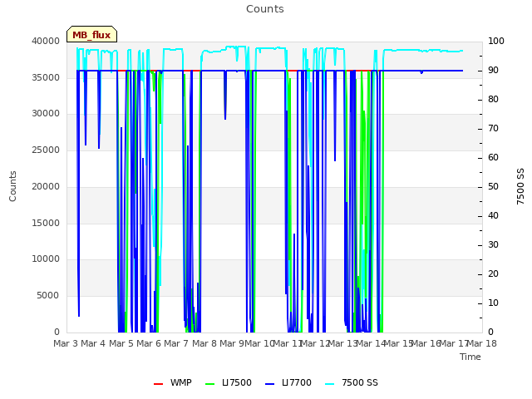Toggle the 7500 SS legend entry
Screen dimensions: 532x399
click(351, 382)
